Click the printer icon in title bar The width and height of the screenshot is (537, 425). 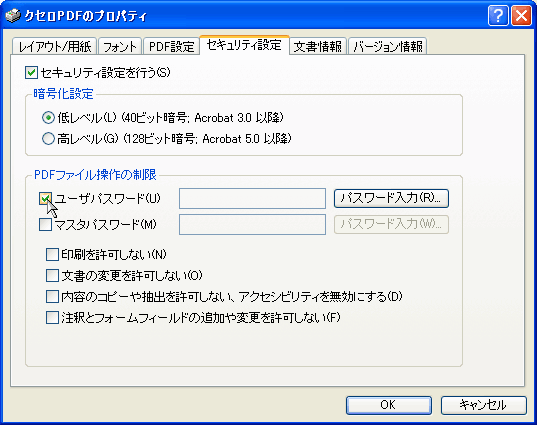click(13, 16)
